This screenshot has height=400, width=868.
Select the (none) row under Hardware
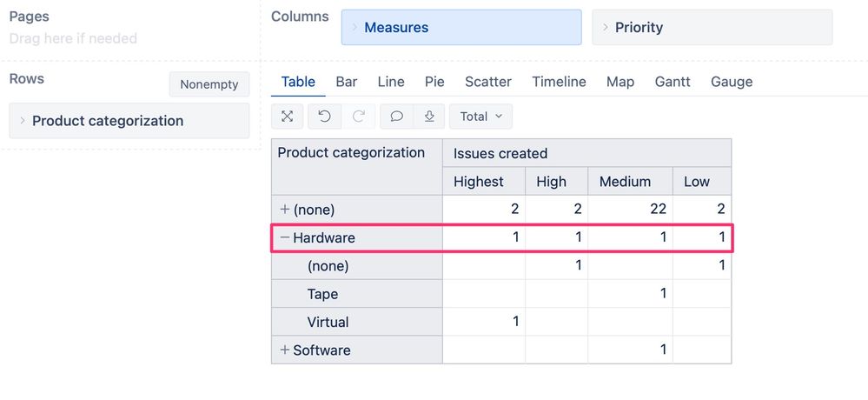coord(328,266)
